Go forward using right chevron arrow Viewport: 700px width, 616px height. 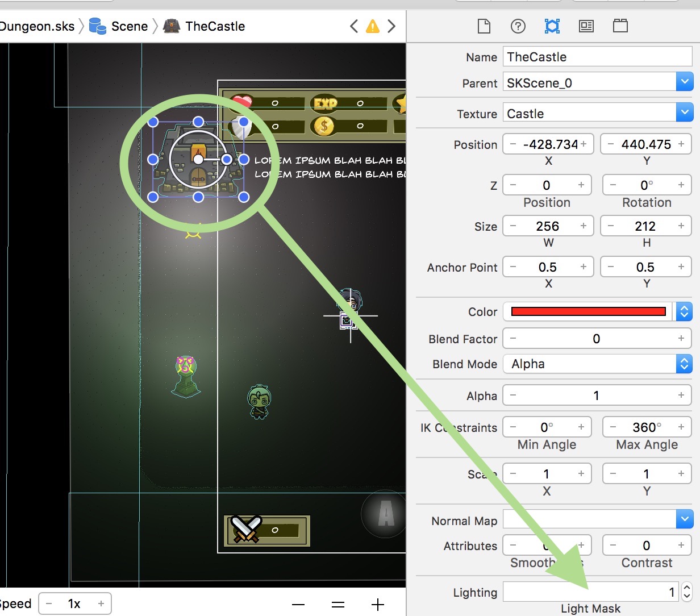[391, 26]
